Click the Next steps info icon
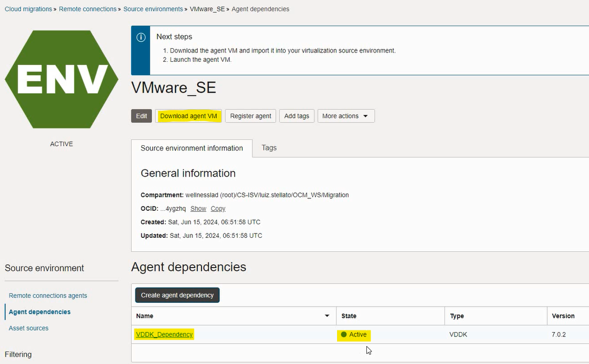 [141, 37]
